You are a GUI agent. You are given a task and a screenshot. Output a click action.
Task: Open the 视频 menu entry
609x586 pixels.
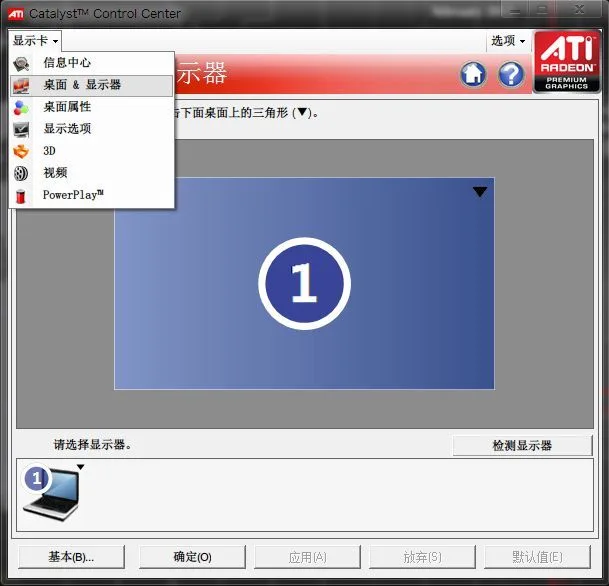pos(92,173)
